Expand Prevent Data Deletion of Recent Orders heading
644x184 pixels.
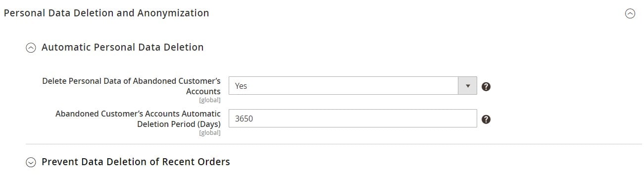[x=136, y=162]
